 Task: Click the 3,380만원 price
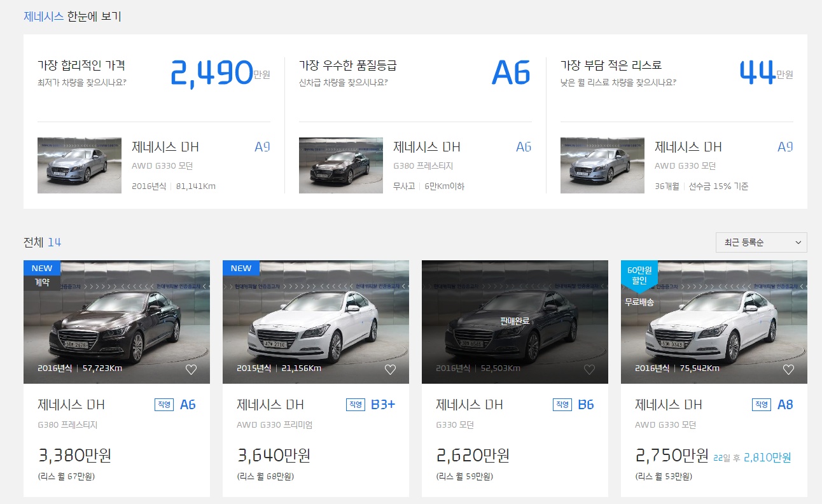coord(74,456)
